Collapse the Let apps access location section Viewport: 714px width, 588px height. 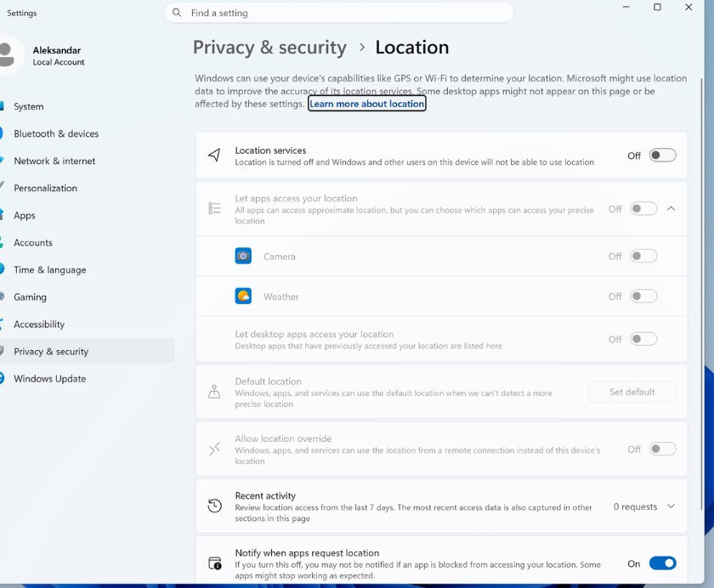click(x=671, y=208)
